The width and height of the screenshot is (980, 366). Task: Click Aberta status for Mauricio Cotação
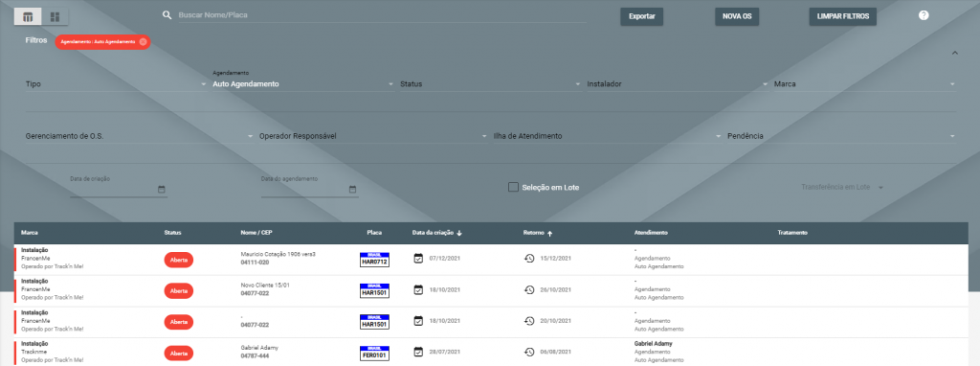point(179,260)
